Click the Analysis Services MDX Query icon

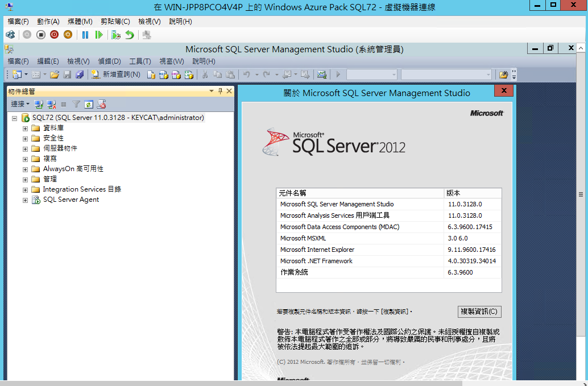[164, 74]
